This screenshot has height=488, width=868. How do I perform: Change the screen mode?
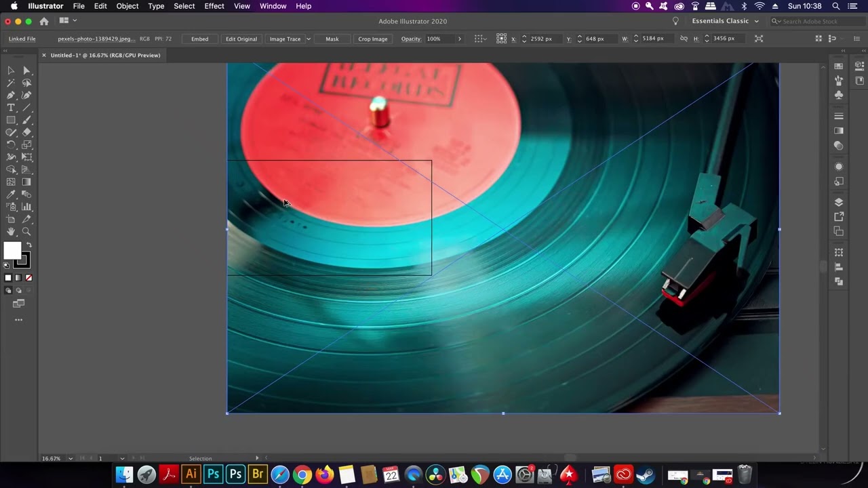pos(18,304)
